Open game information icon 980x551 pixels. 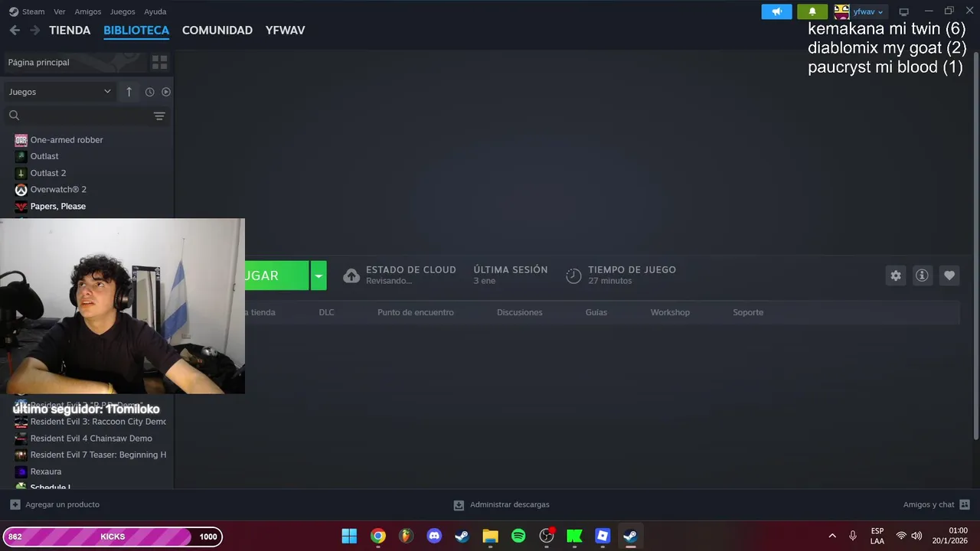click(922, 275)
